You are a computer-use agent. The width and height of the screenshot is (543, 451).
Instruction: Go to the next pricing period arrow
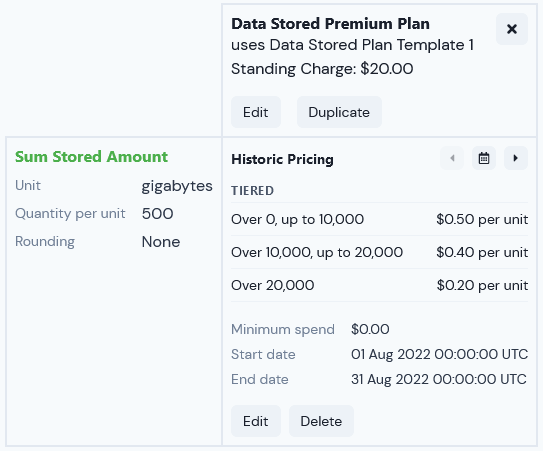point(516,158)
